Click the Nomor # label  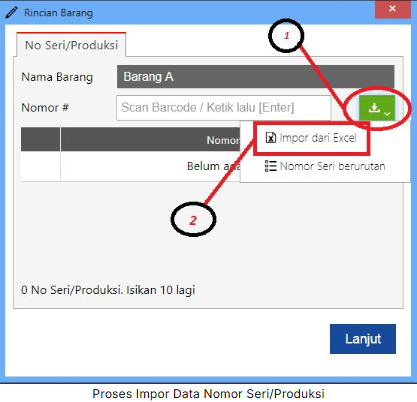click(45, 108)
